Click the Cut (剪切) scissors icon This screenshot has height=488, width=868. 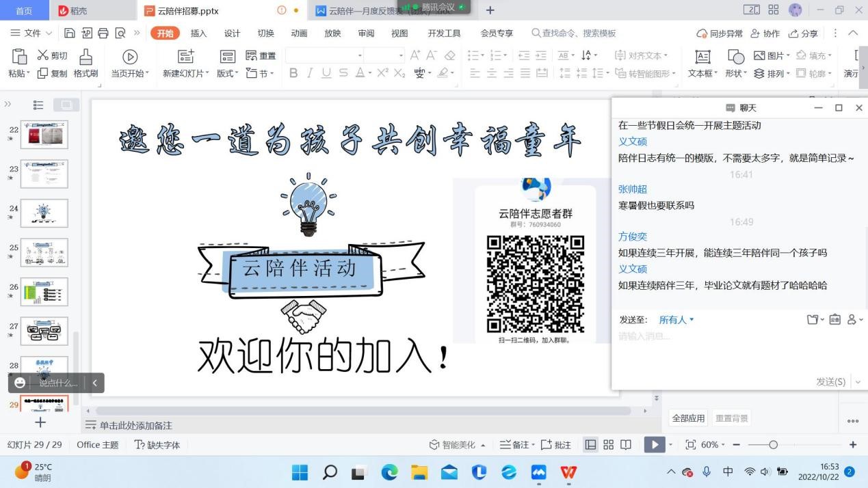tap(43, 56)
